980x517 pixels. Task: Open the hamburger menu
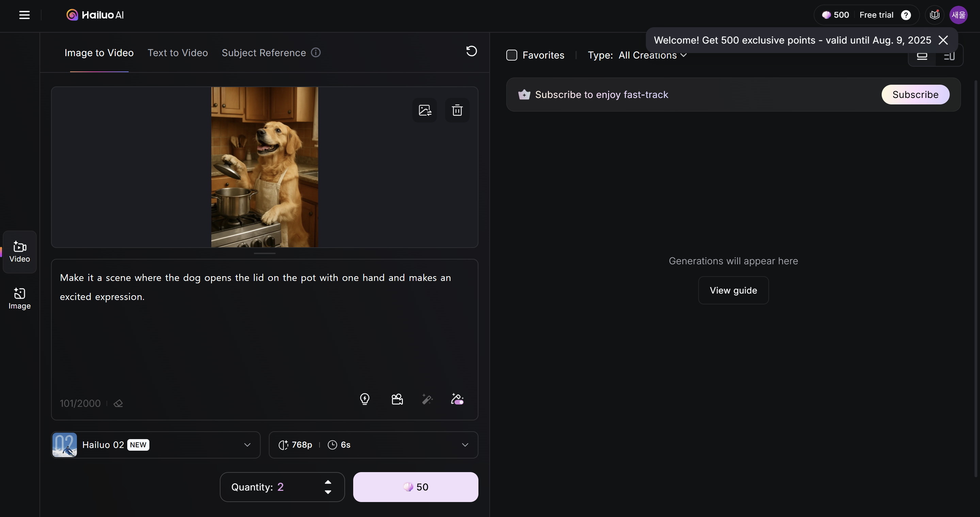[x=24, y=15]
